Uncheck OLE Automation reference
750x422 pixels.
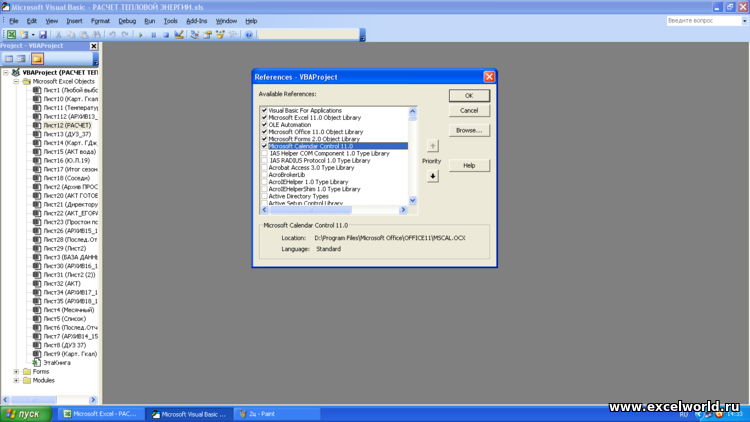264,124
